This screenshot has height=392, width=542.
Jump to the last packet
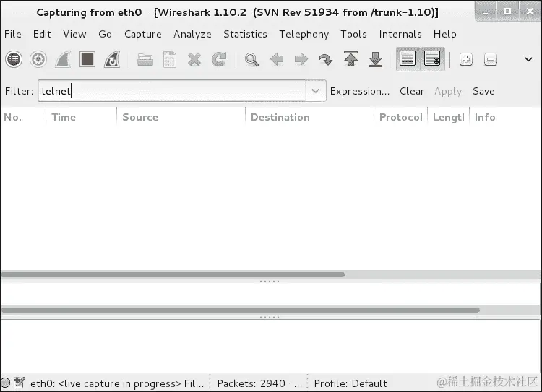pyautogui.click(x=375, y=59)
